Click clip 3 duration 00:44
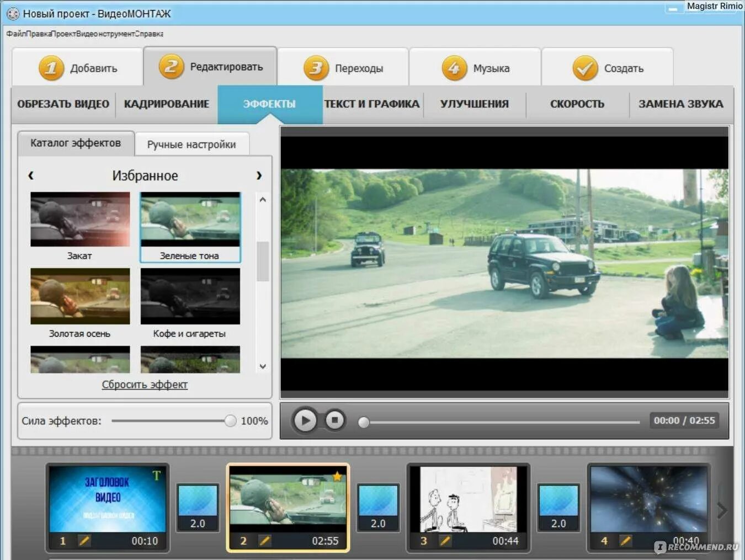This screenshot has width=745, height=560. 505,541
